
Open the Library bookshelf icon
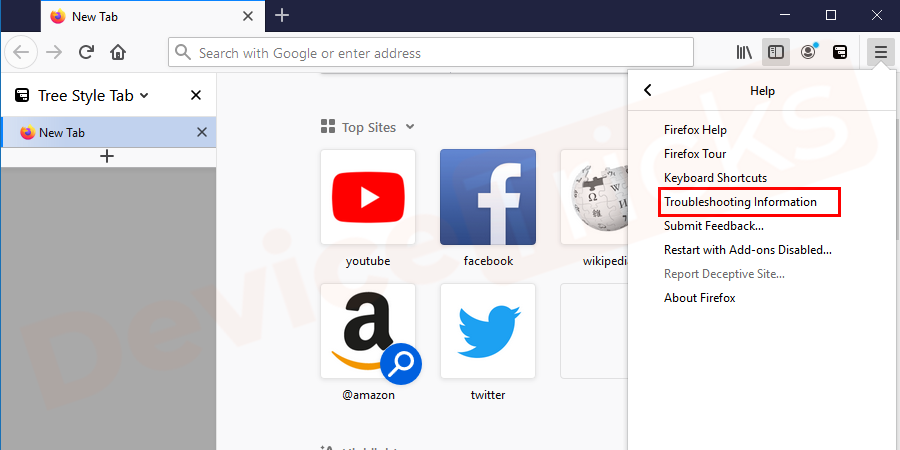tap(744, 53)
